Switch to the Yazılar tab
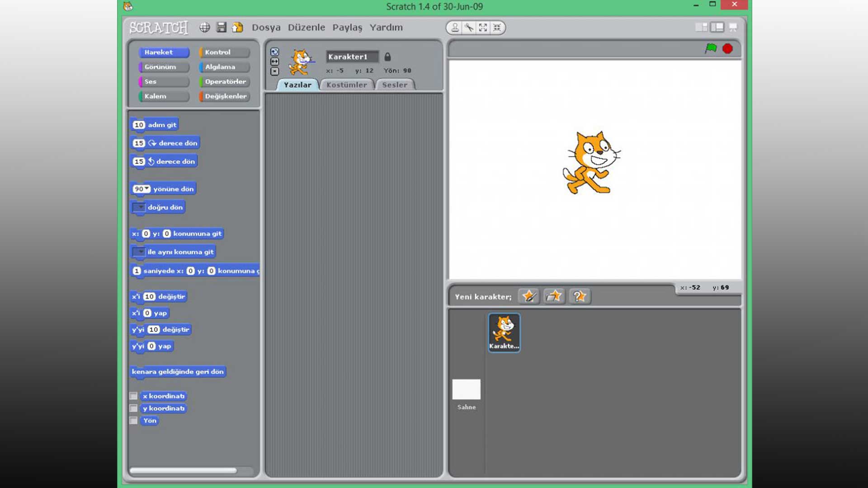Image resolution: width=868 pixels, height=488 pixels. pos(297,84)
